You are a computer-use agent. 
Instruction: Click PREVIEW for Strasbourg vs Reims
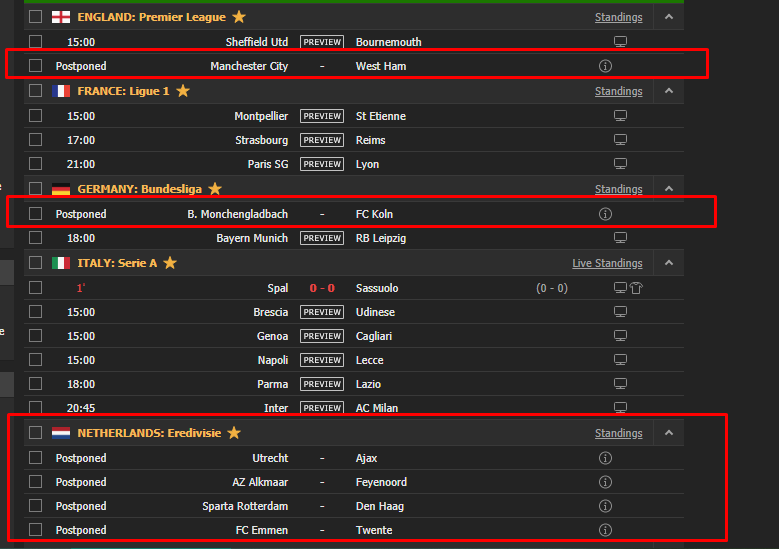322,140
